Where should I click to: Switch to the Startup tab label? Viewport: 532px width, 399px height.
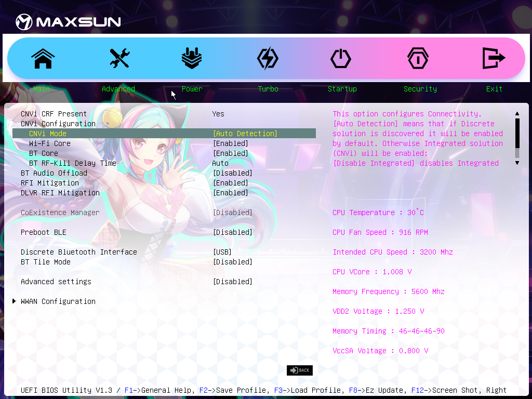[342, 89]
